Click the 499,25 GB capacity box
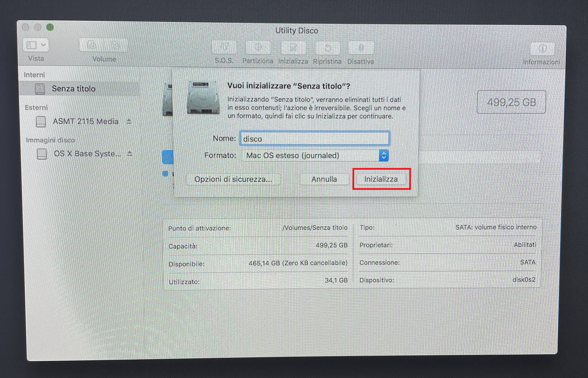Image resolution: width=588 pixels, height=378 pixels. [511, 102]
